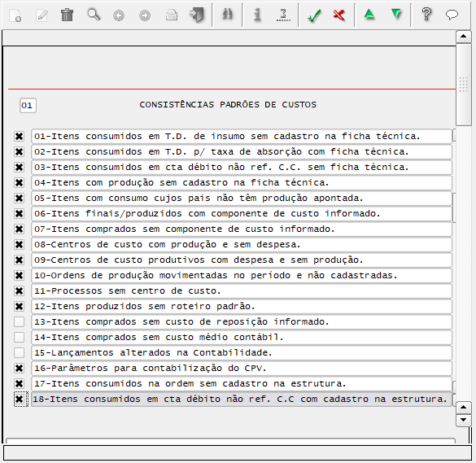
Task: Uncheck box for item 01 ficha técnica
Action: click(20, 137)
